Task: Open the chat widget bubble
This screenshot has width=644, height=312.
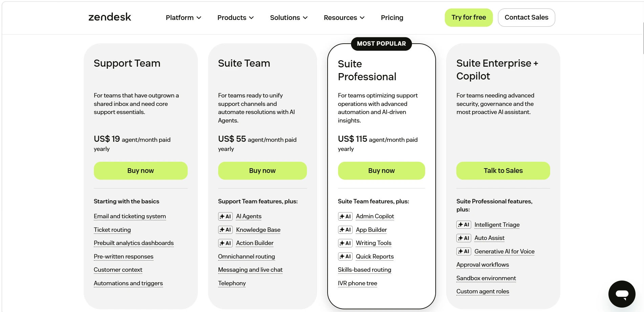Action: 622,294
